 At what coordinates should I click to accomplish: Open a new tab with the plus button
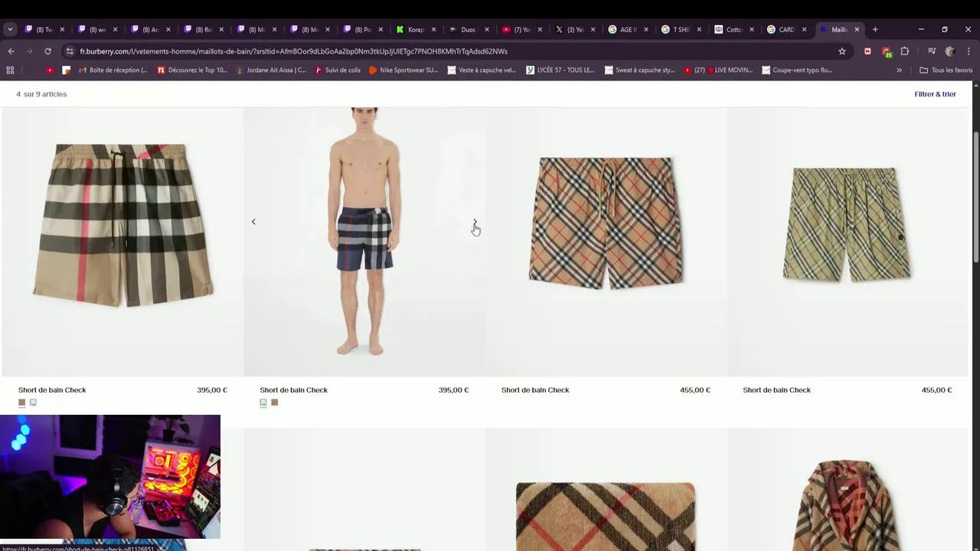(x=875, y=29)
